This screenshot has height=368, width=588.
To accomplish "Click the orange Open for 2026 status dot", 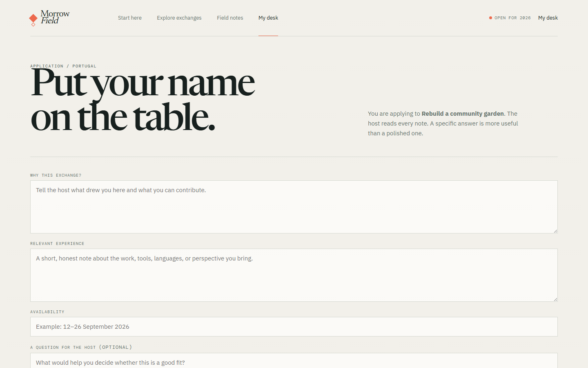I will click(490, 18).
